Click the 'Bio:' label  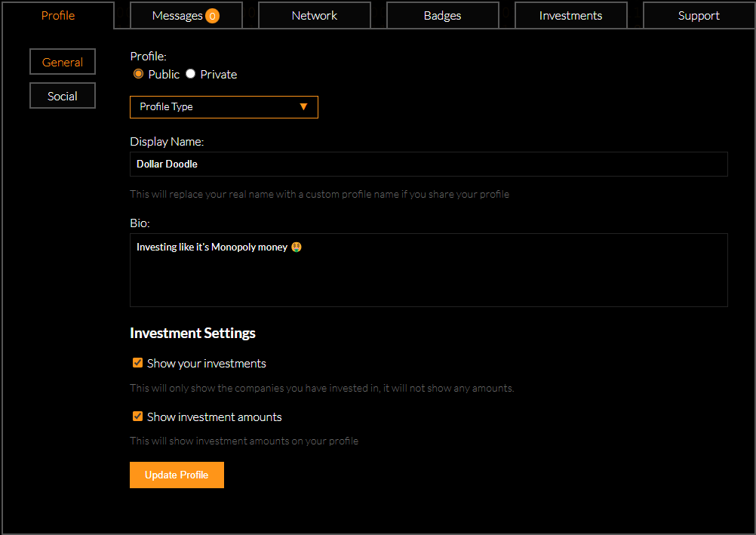(140, 223)
